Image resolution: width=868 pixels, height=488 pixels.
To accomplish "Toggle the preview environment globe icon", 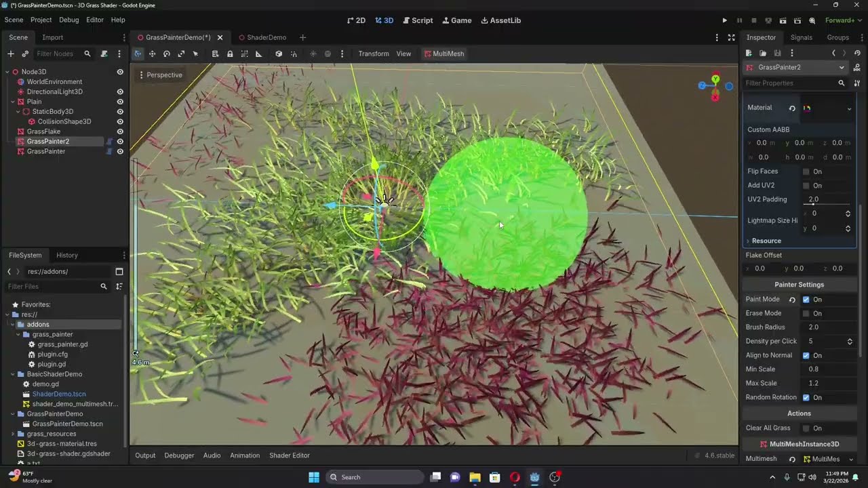I will 328,54.
